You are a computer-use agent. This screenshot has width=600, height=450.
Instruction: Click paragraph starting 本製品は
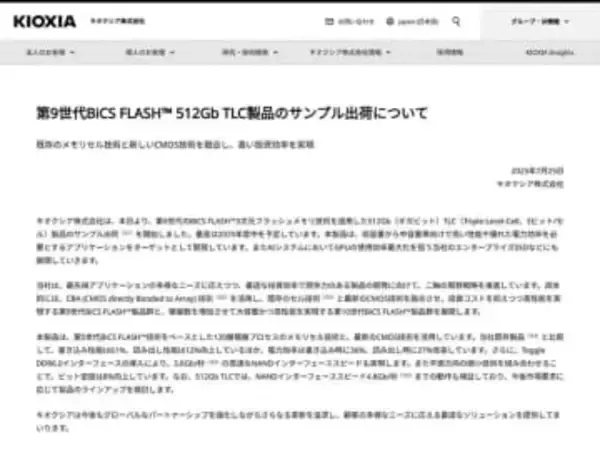pos(300,363)
